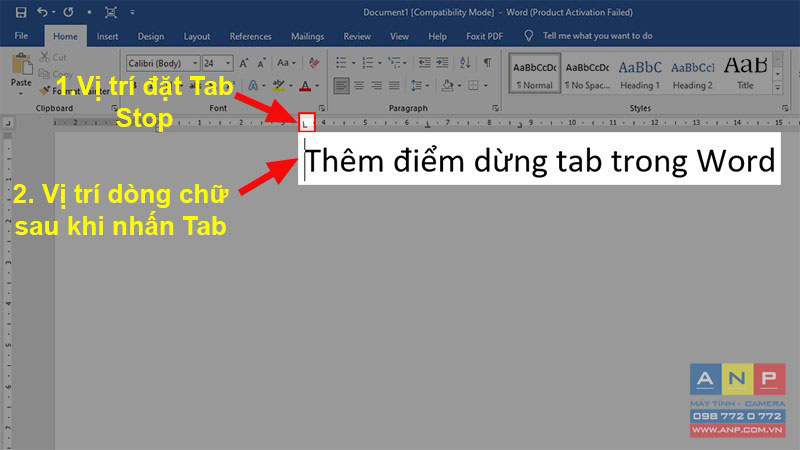Open Paragraph dialog launcher
This screenshot has width=800, height=450.
495,108
